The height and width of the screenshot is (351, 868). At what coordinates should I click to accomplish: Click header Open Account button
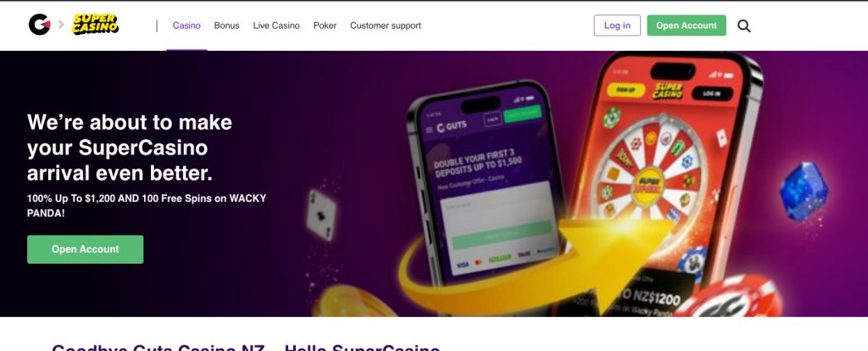click(687, 25)
